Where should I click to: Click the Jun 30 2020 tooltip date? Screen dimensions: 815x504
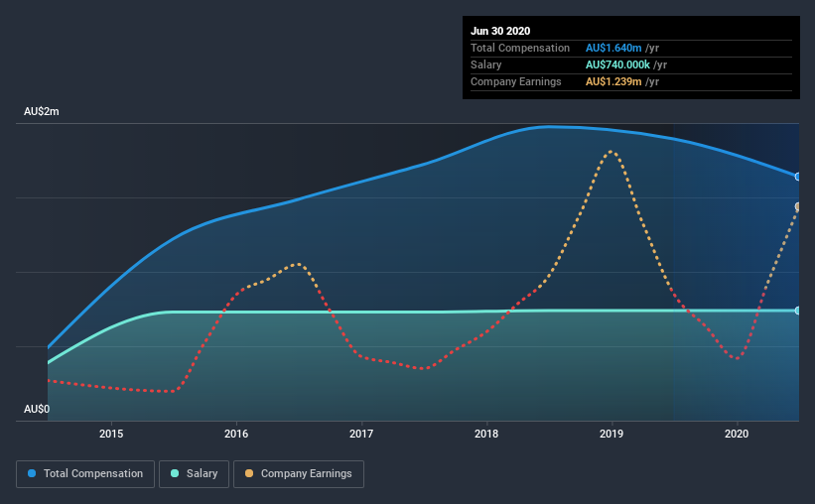[x=500, y=31]
